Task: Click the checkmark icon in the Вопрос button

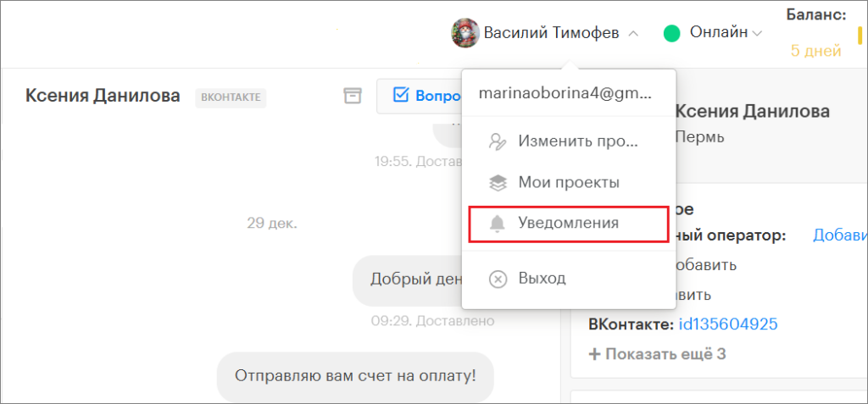Action: (401, 96)
